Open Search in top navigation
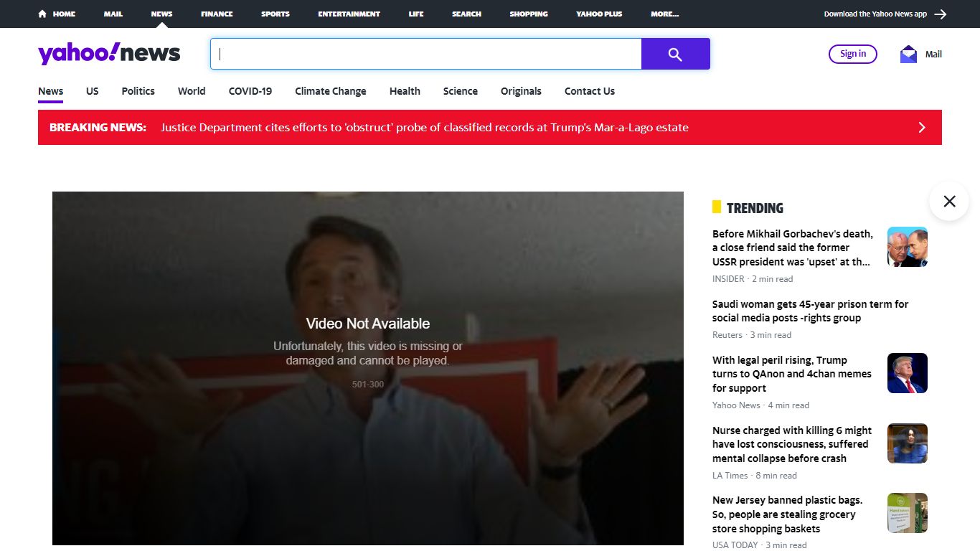 click(466, 14)
